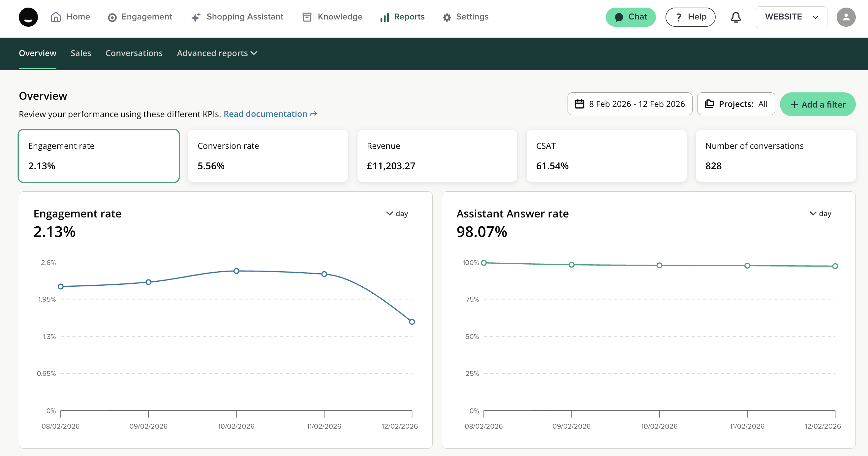Switch to the Conversations tab
The image size is (868, 456).
[x=134, y=53]
